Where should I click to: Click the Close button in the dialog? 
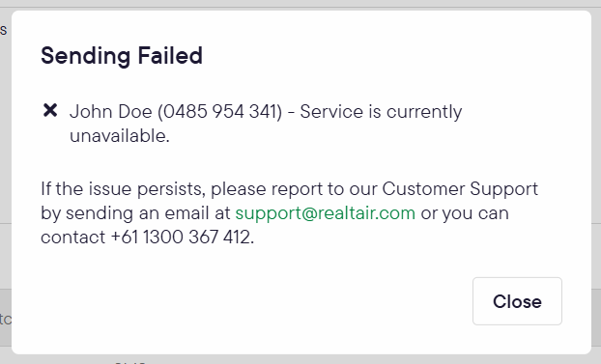pos(517,301)
